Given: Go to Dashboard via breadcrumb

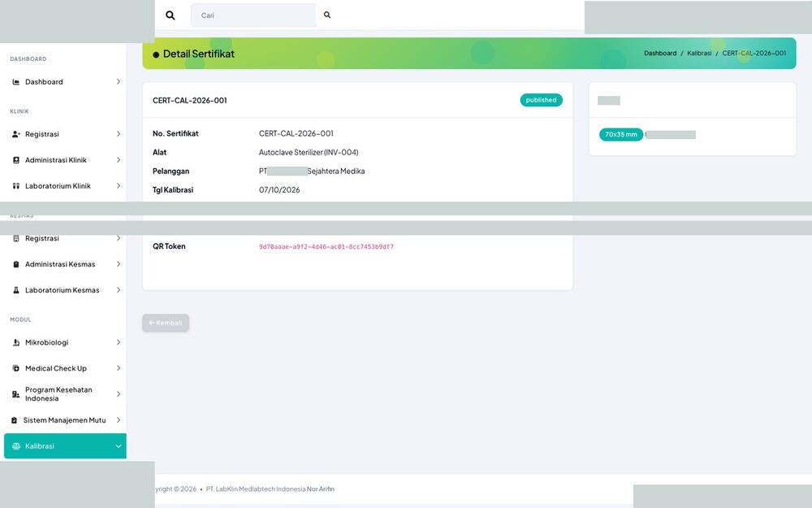Looking at the screenshot, I should (x=660, y=54).
